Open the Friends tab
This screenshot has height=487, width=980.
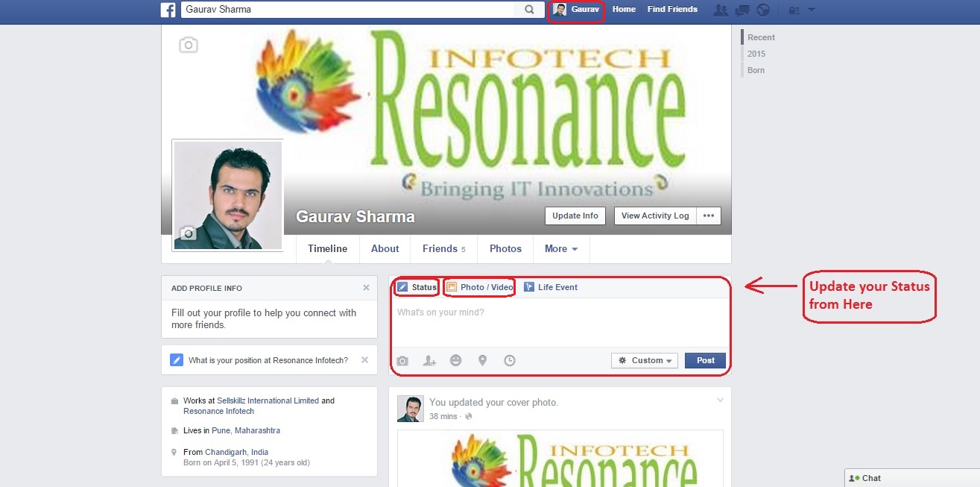pyautogui.click(x=444, y=249)
